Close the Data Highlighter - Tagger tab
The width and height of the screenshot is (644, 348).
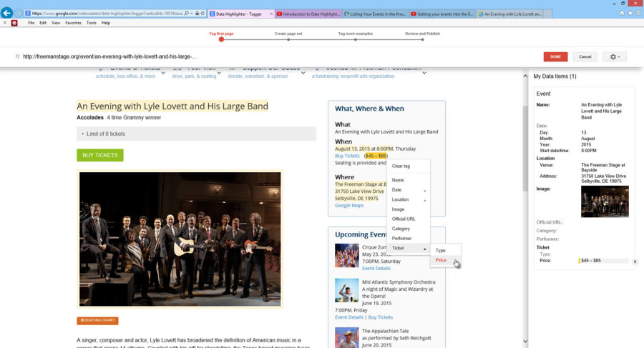pyautogui.click(x=271, y=14)
